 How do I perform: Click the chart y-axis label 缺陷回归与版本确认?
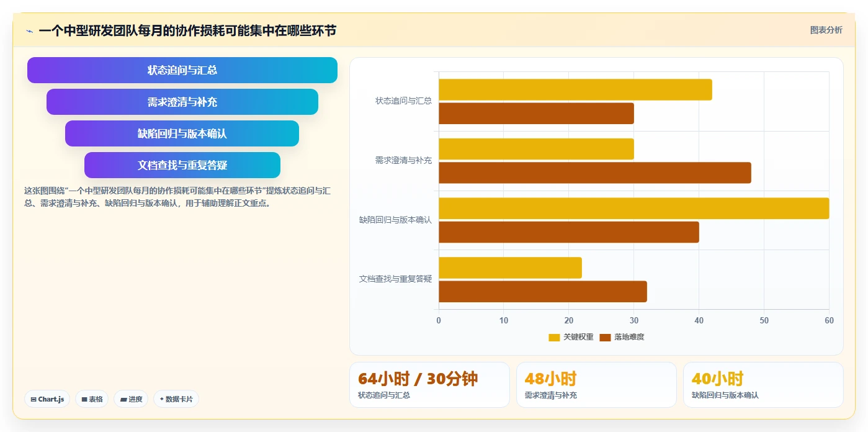[x=395, y=220]
